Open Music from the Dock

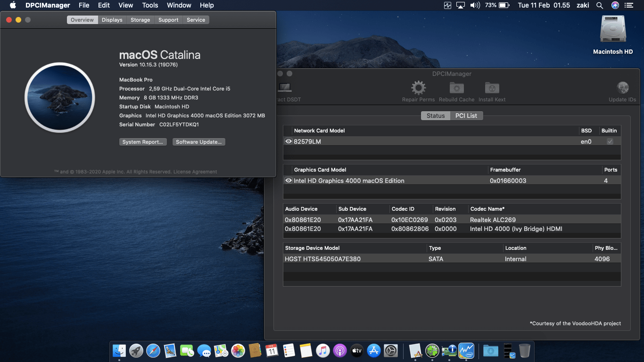[323, 351]
